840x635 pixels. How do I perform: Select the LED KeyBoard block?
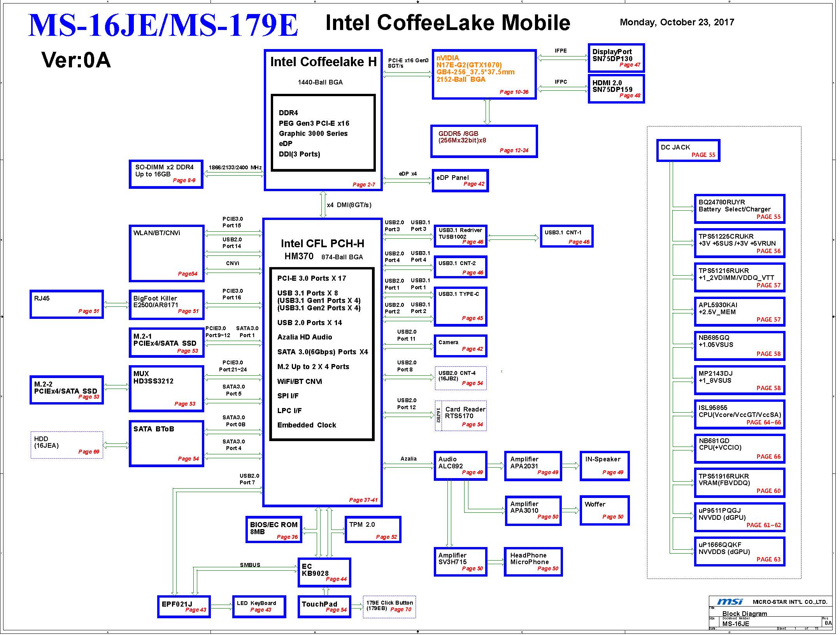tap(259, 607)
